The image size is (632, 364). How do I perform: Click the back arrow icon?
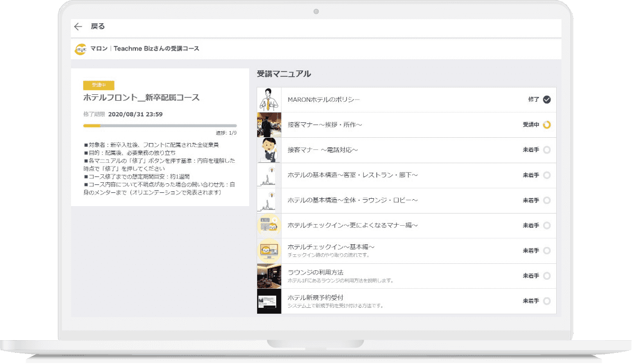(78, 26)
